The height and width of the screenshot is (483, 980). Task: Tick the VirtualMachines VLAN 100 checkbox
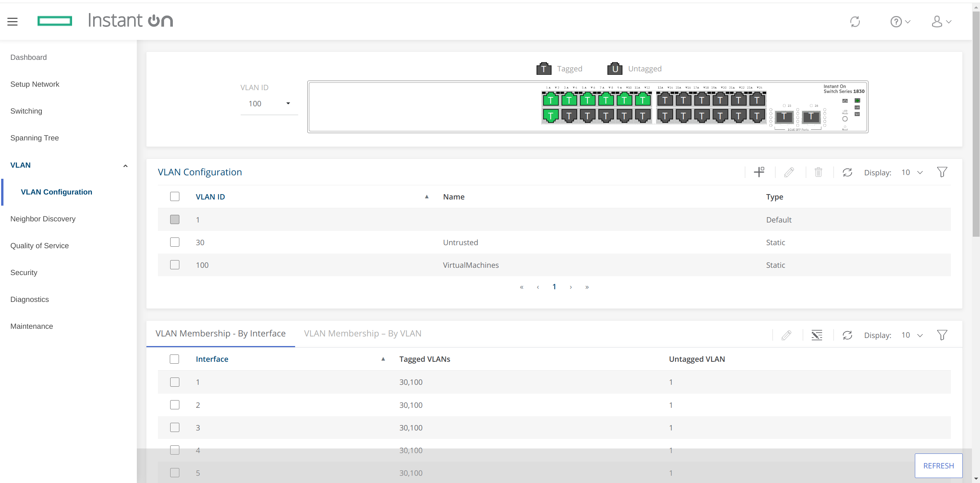(175, 265)
